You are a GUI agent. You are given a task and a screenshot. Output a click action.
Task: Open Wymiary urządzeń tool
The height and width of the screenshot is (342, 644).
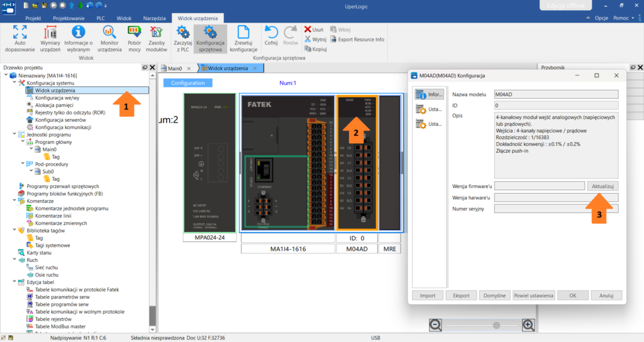pos(50,38)
